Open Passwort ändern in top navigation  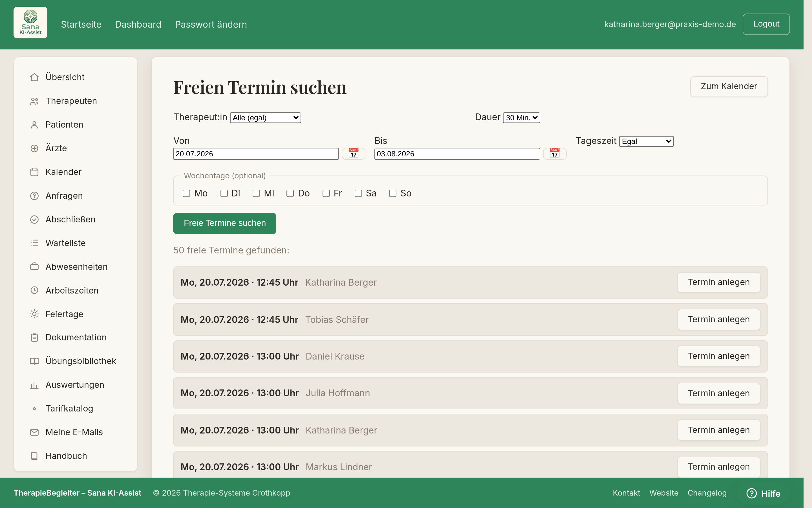tap(211, 24)
